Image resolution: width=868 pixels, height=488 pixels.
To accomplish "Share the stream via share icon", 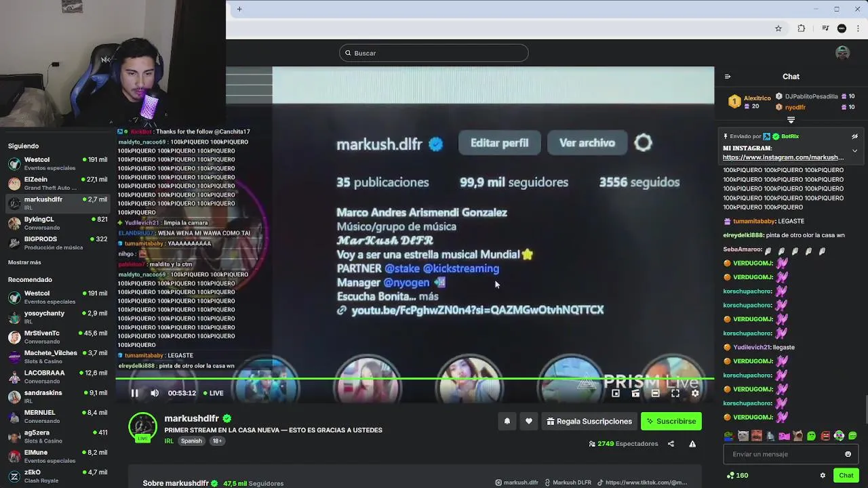I will coord(671,444).
